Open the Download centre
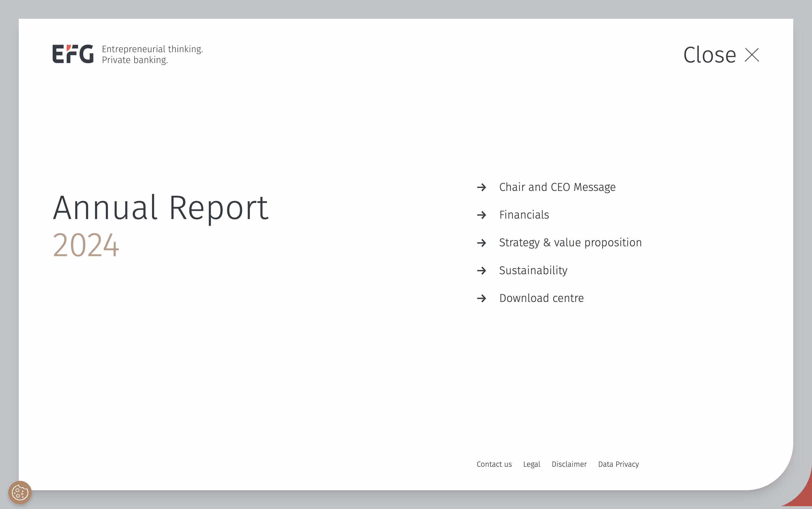This screenshot has height=509, width=812. click(x=541, y=298)
